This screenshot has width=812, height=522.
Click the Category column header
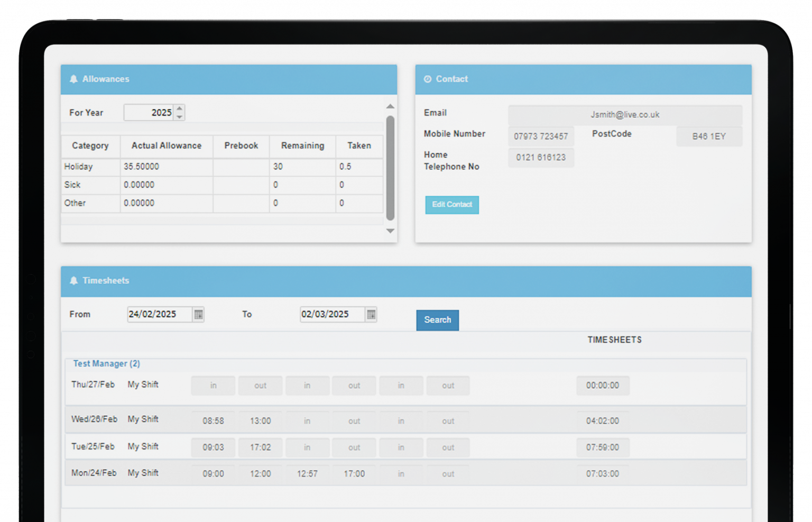(90, 146)
